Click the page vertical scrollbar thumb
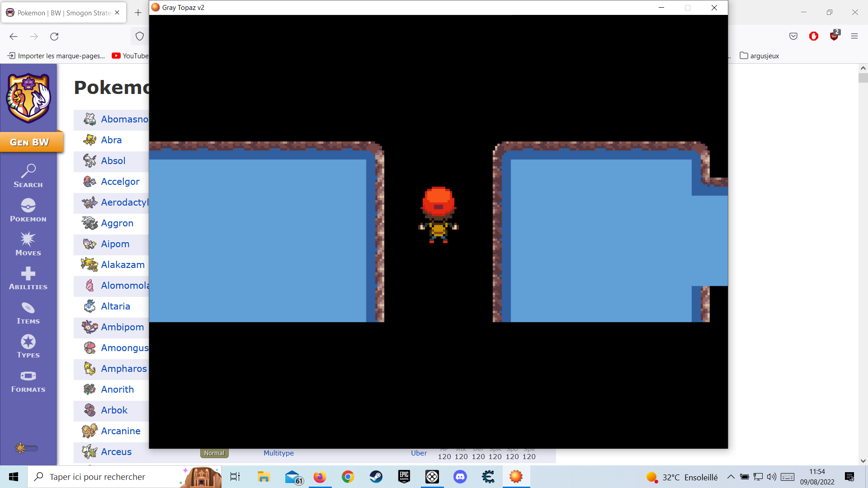Image resolution: width=868 pixels, height=488 pixels. 863,78
